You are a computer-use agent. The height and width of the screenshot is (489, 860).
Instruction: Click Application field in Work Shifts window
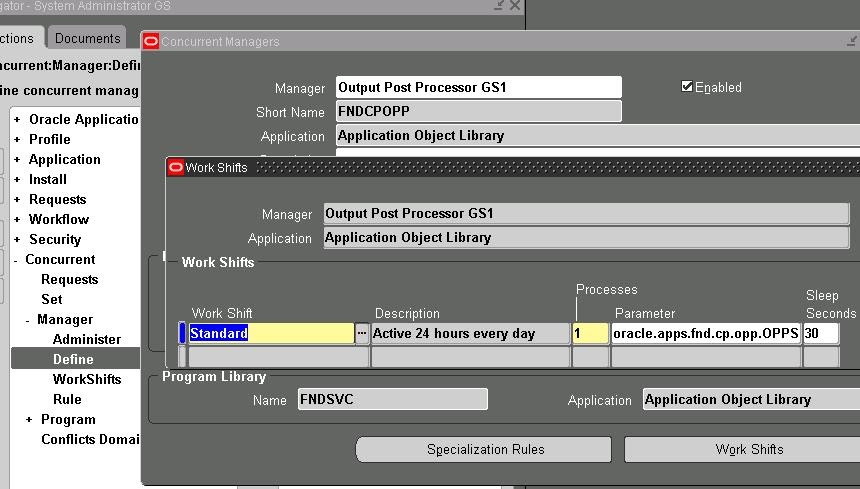pos(586,237)
